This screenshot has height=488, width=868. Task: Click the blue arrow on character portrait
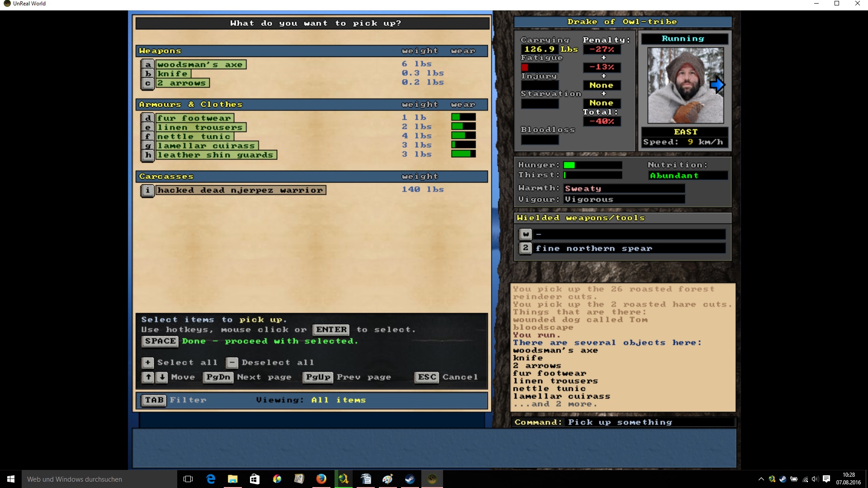point(717,85)
